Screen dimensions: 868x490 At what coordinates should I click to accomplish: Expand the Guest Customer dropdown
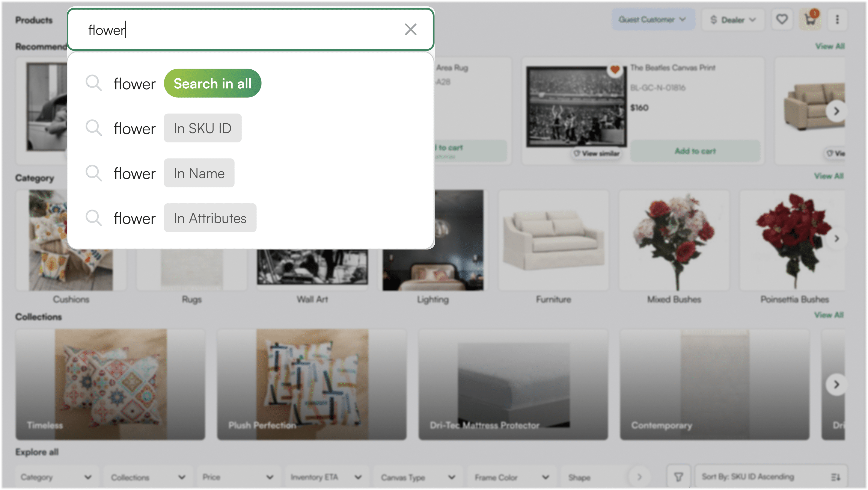tap(653, 19)
